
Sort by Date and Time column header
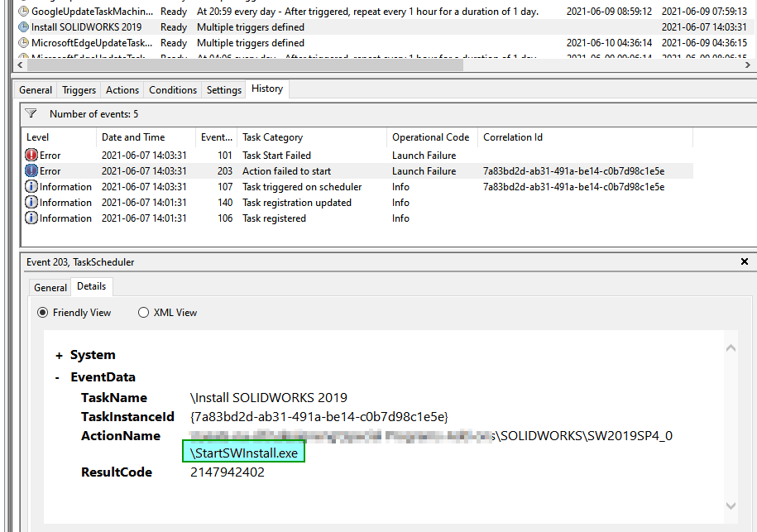(x=146, y=137)
